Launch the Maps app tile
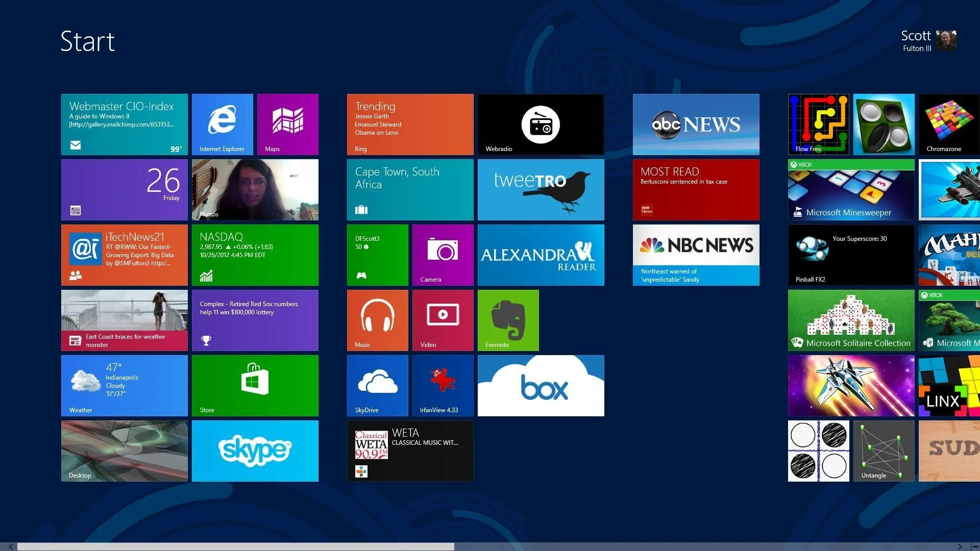This screenshot has width=980, height=551. point(287,124)
